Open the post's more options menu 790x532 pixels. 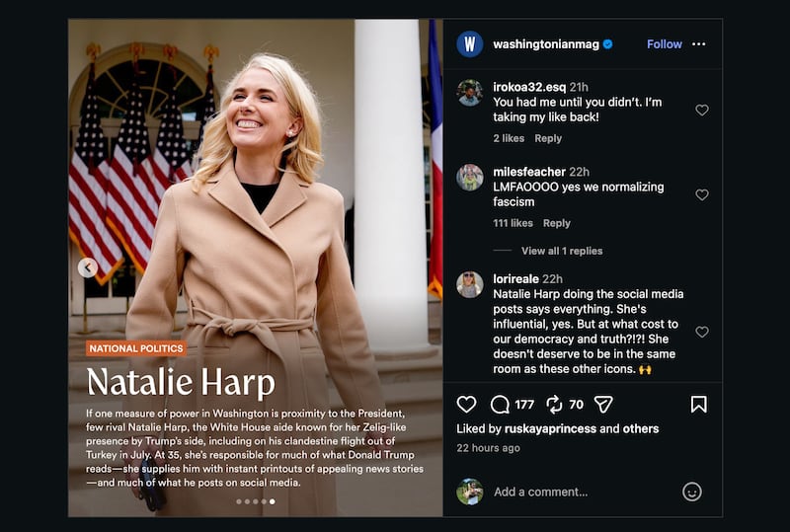tap(699, 44)
